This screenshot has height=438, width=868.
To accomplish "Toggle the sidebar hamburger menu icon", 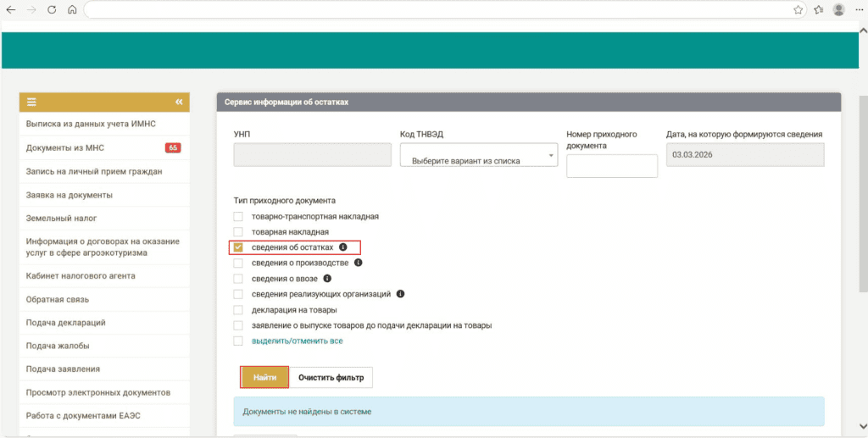I will coord(31,102).
